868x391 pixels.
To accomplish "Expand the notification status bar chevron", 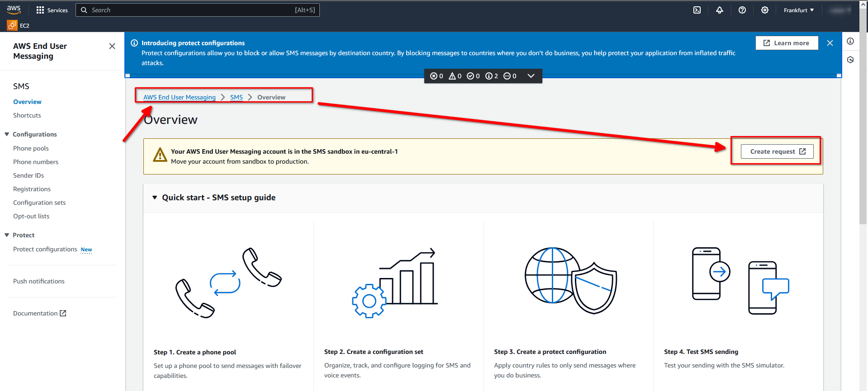I will point(531,76).
